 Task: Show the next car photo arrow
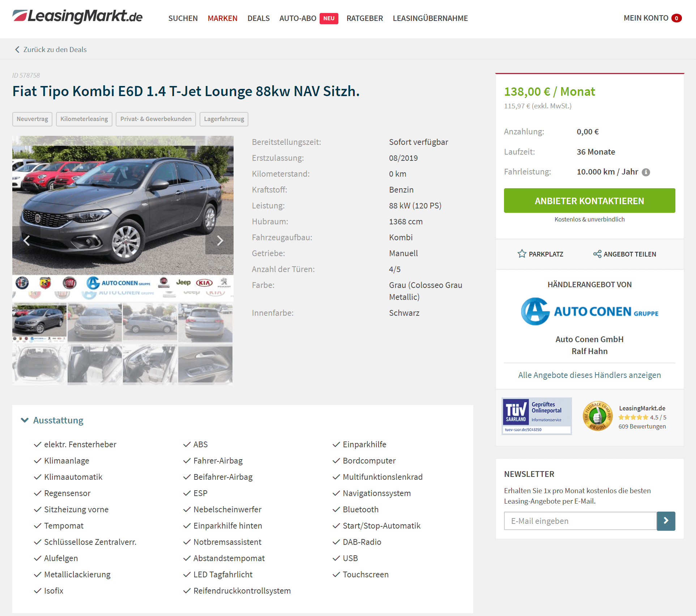tap(219, 240)
